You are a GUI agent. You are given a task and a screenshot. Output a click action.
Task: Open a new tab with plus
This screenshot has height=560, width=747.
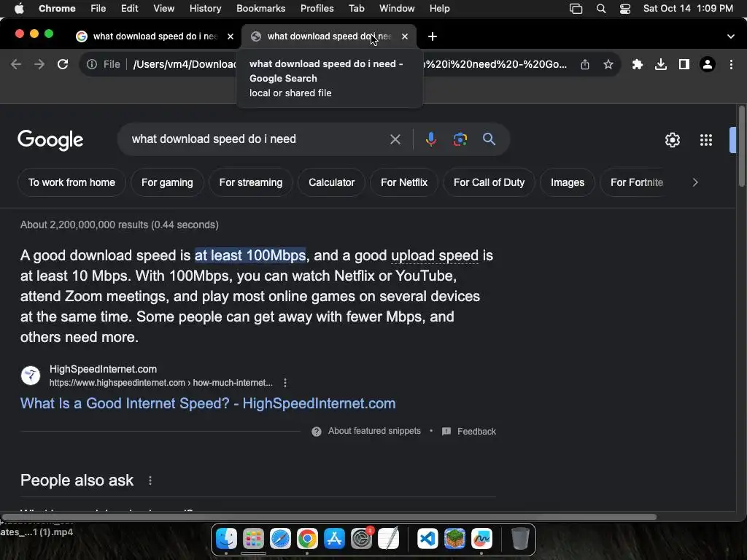[x=432, y=36]
